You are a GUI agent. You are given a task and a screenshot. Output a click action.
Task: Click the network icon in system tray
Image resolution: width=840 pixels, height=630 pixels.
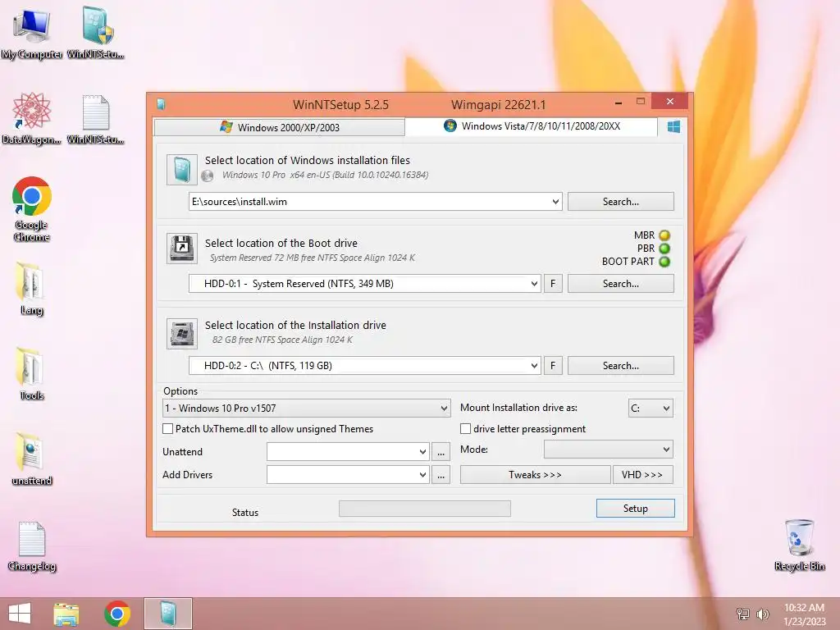pyautogui.click(x=743, y=614)
